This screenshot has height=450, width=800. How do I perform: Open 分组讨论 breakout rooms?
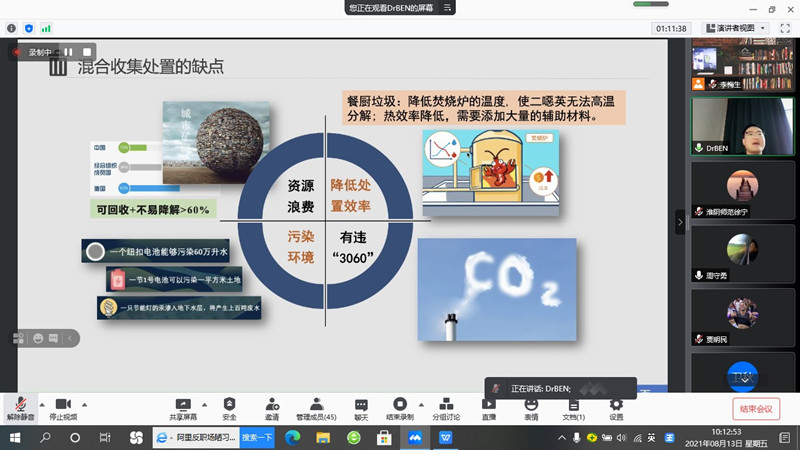point(446,403)
